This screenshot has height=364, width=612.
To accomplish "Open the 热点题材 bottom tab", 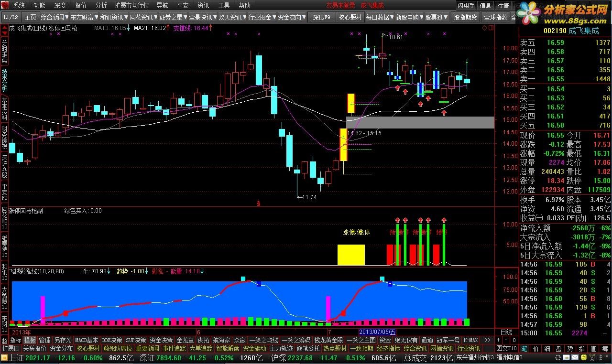I will (x=335, y=349).
